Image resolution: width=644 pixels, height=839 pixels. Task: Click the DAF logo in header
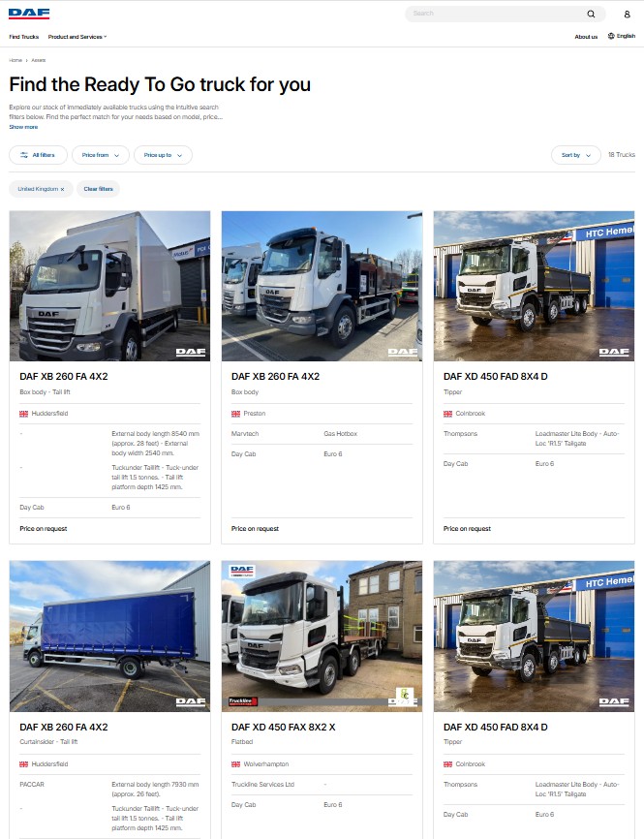[29, 14]
